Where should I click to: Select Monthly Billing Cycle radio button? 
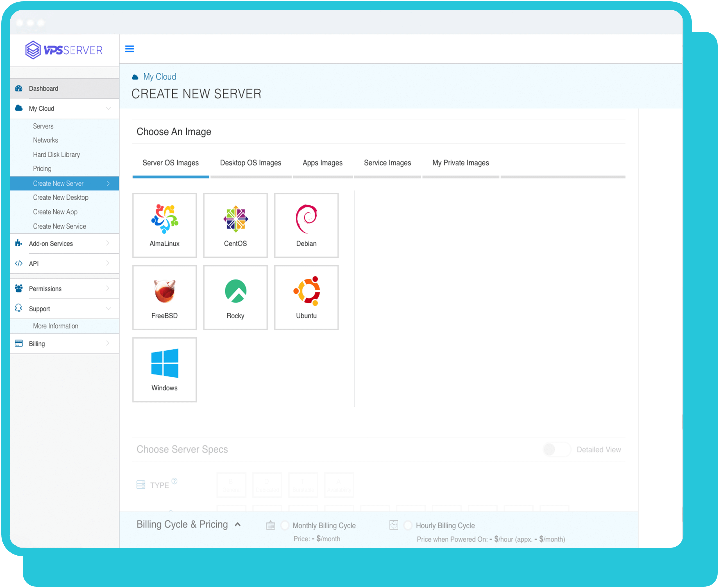coord(285,525)
